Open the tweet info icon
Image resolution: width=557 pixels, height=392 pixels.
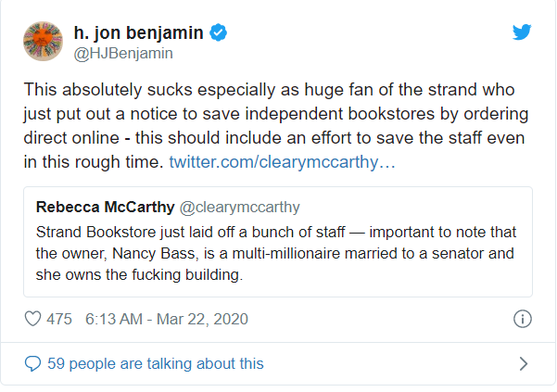tap(522, 319)
